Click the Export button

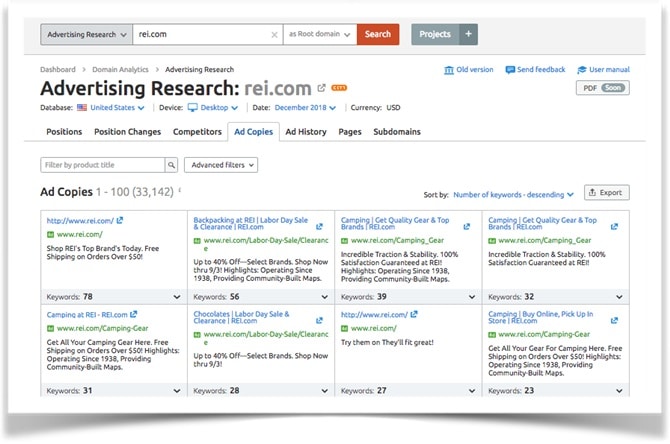(606, 193)
